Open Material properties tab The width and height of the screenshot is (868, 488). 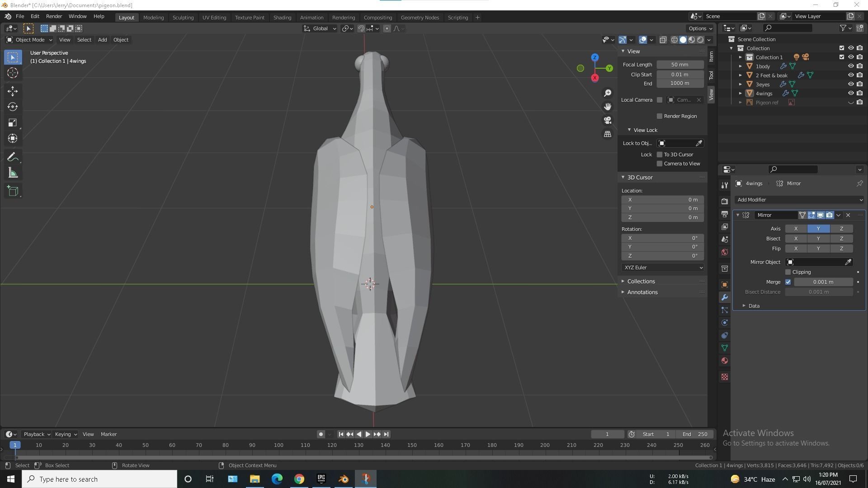(725, 361)
